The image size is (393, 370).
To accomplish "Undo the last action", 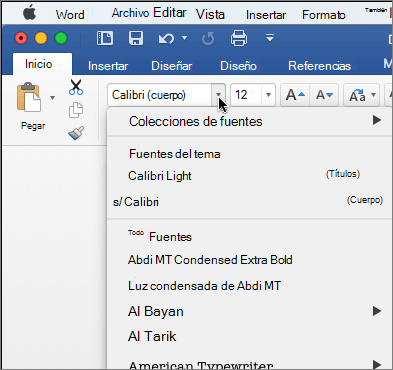I will 166,39.
